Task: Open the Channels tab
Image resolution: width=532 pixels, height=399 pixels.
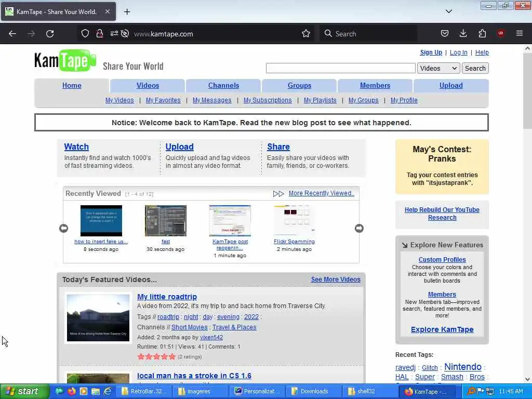Action: coord(223,86)
